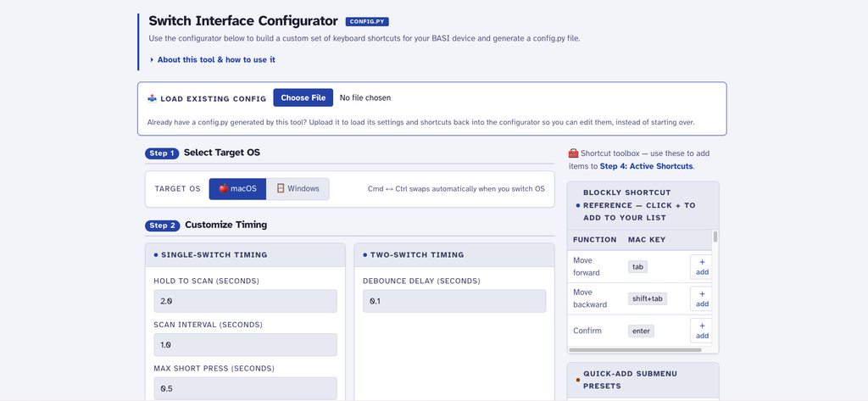Open the Step 4: Active Shortcuts link

point(646,166)
